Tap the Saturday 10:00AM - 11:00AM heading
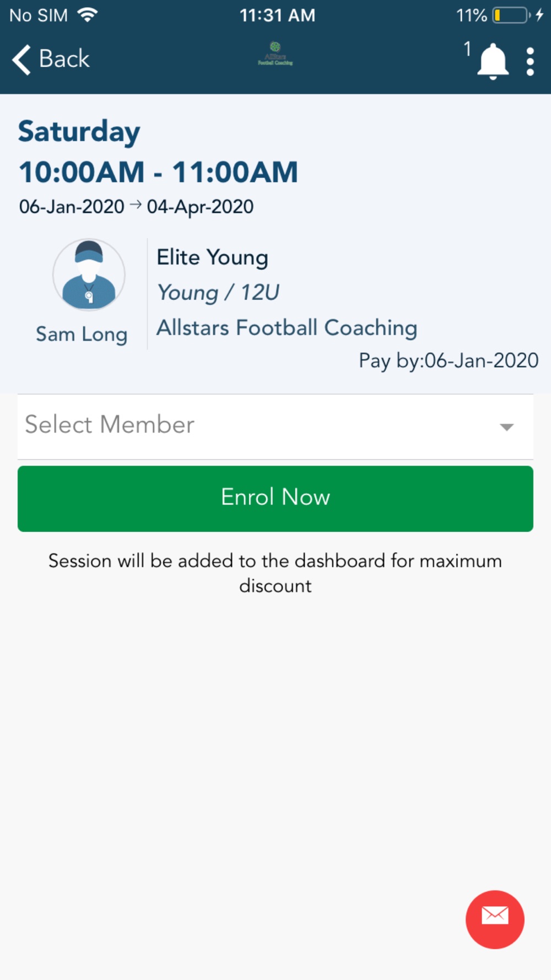551x980 pixels. click(x=158, y=152)
